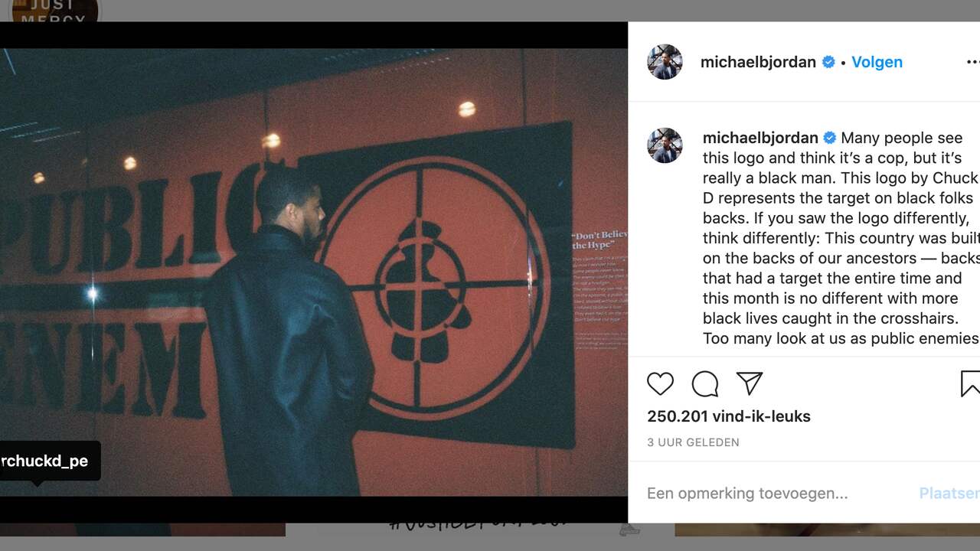Click the verified badge in the post header

pyautogui.click(x=828, y=62)
